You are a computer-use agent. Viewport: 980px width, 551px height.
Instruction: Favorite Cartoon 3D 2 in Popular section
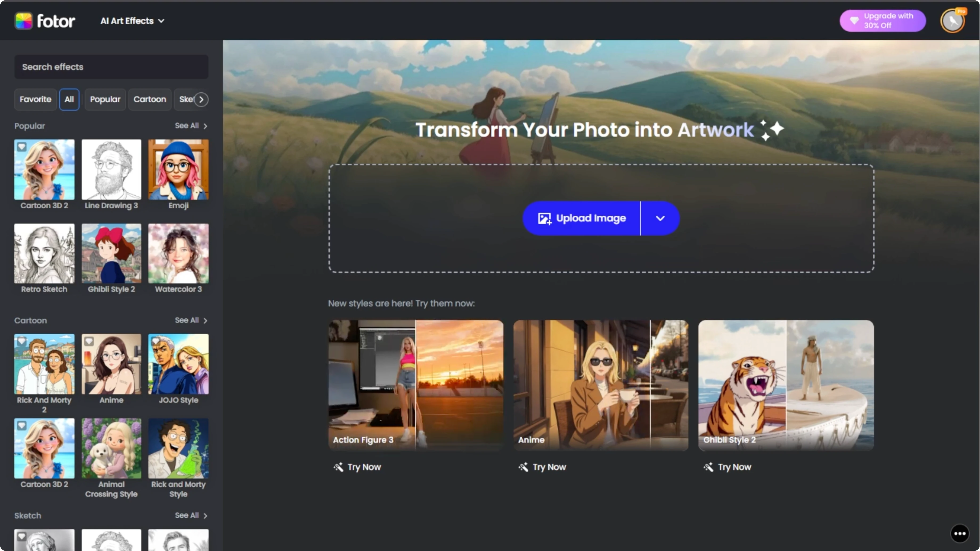point(22,147)
